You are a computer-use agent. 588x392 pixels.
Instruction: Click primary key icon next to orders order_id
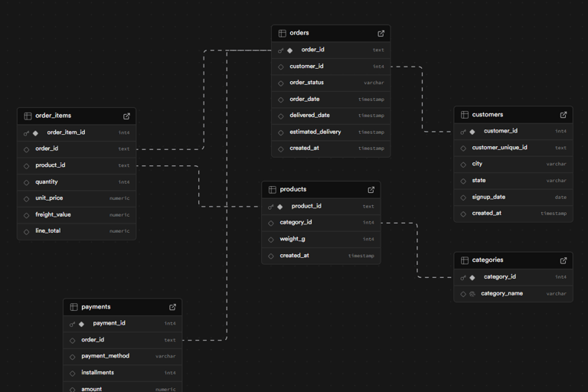(x=280, y=51)
